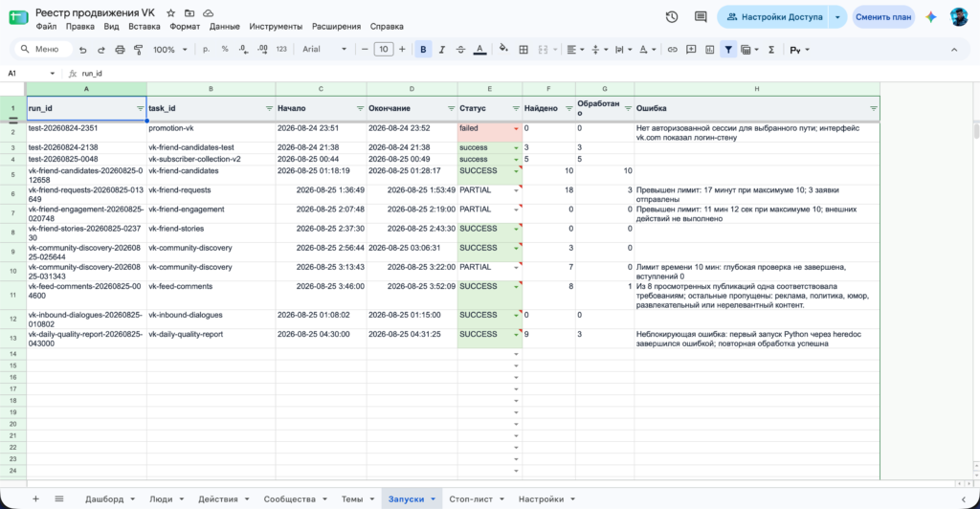Open the Расширения menu
This screenshot has width=980, height=509.
tap(336, 26)
